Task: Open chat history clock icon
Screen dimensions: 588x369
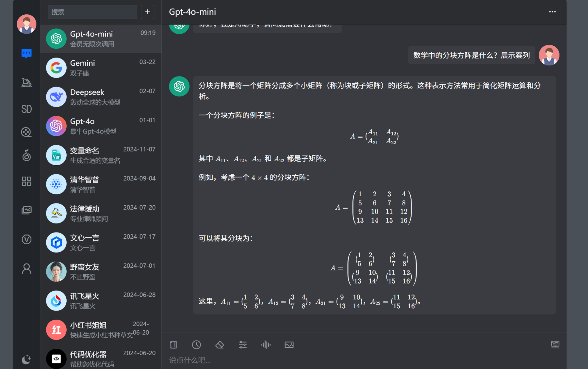Action: pos(196,345)
